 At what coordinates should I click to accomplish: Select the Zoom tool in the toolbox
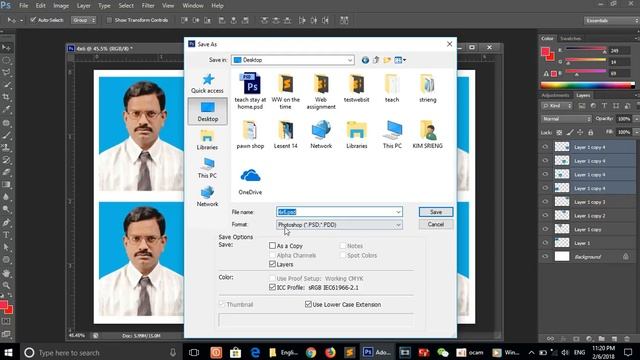[x=6, y=285]
